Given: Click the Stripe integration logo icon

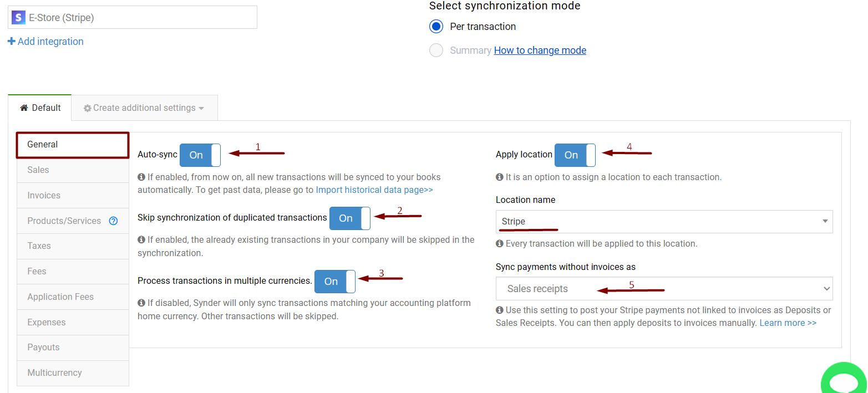Looking at the screenshot, I should [17, 17].
